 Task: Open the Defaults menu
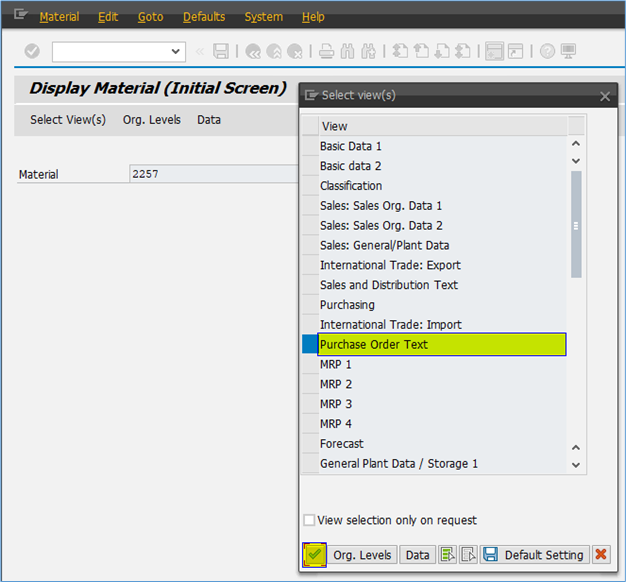coord(204,17)
